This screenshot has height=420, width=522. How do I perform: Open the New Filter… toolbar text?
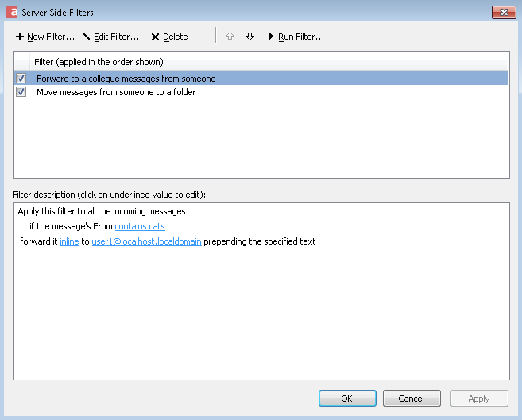click(51, 37)
